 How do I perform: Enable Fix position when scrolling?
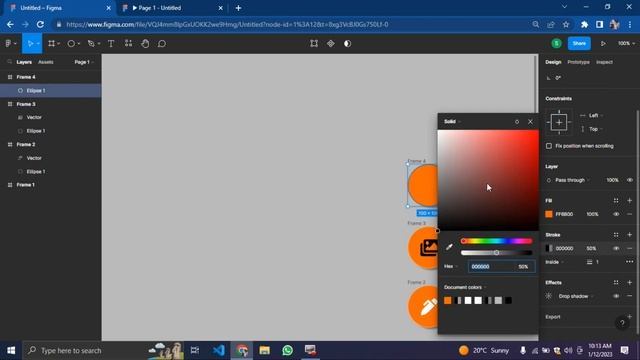[549, 146]
